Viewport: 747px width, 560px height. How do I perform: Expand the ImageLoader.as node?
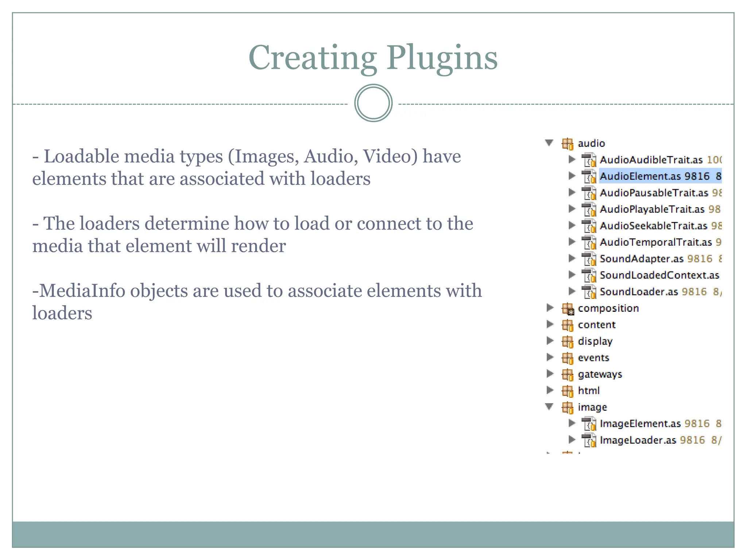click(x=572, y=439)
